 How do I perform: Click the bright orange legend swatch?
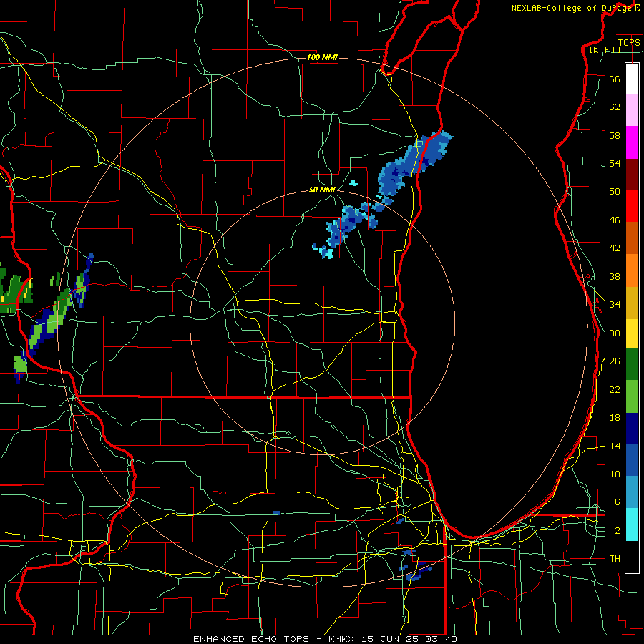tap(632, 270)
